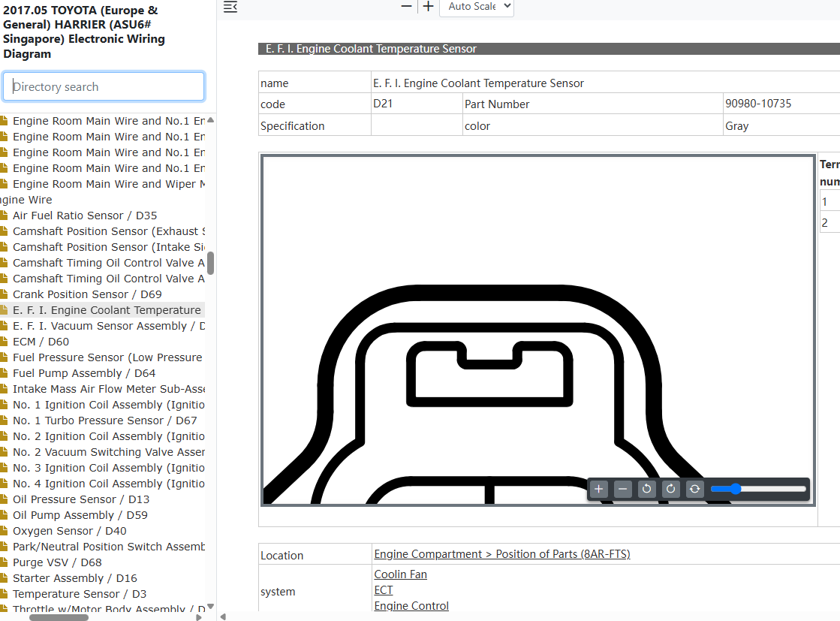Rotate connector image clockwise
This screenshot has height=621, width=840.
pyautogui.click(x=670, y=489)
